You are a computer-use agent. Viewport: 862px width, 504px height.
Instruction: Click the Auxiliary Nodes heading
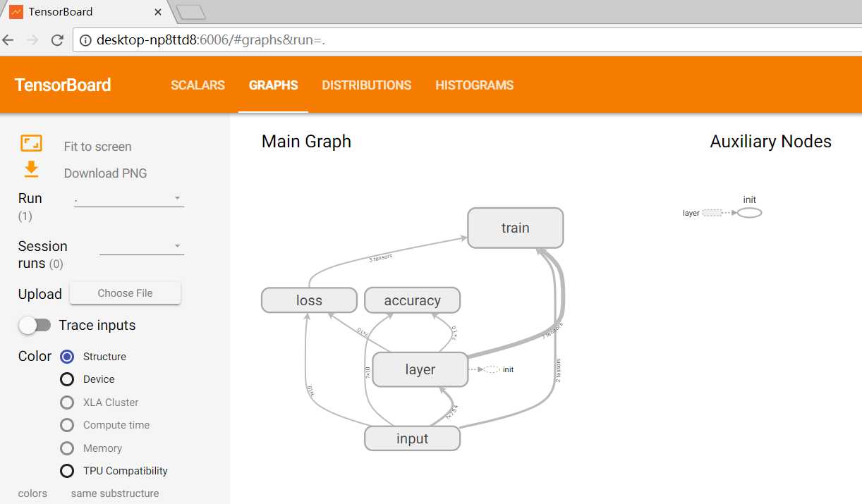(771, 142)
